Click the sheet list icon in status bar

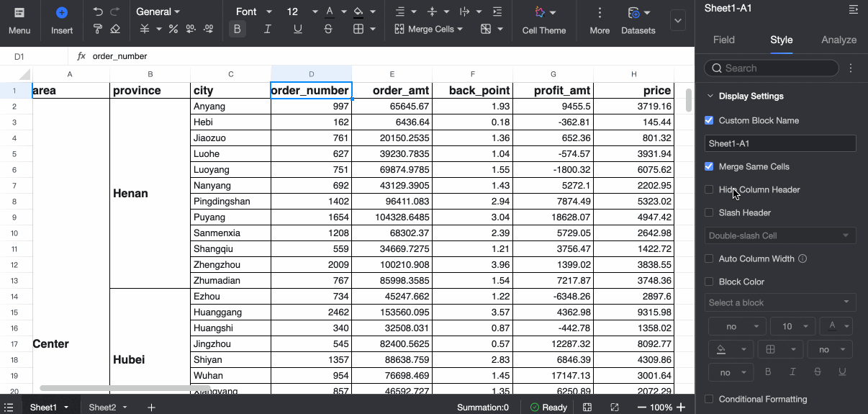pyautogui.click(x=9, y=408)
